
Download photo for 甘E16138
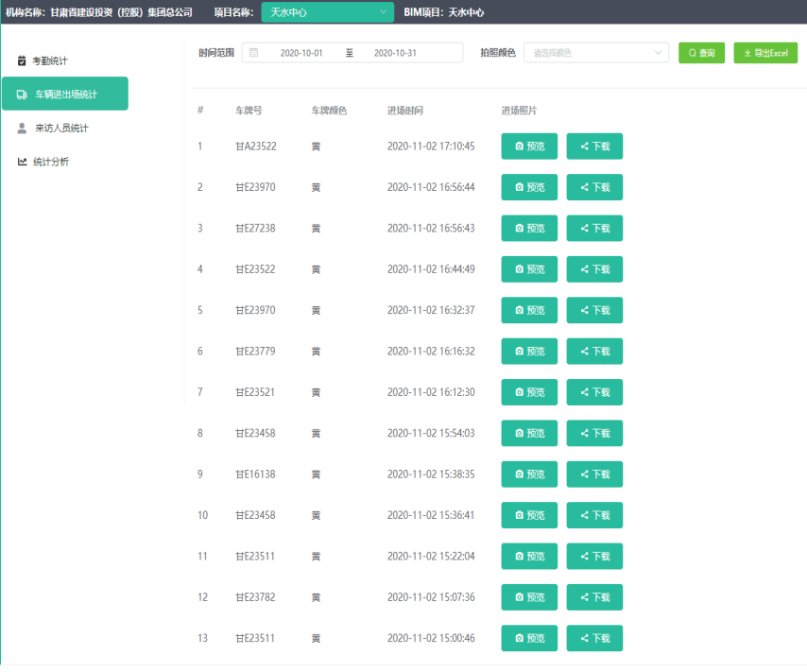pyautogui.click(x=594, y=474)
